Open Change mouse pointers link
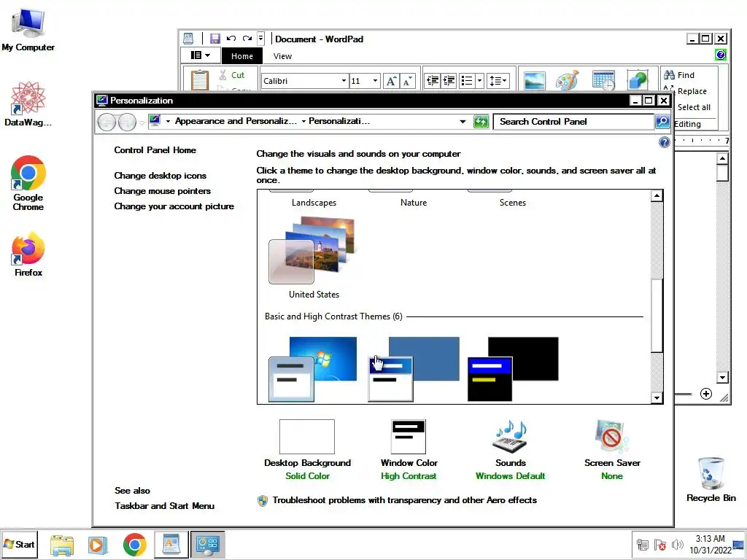This screenshot has width=747, height=560. click(163, 191)
